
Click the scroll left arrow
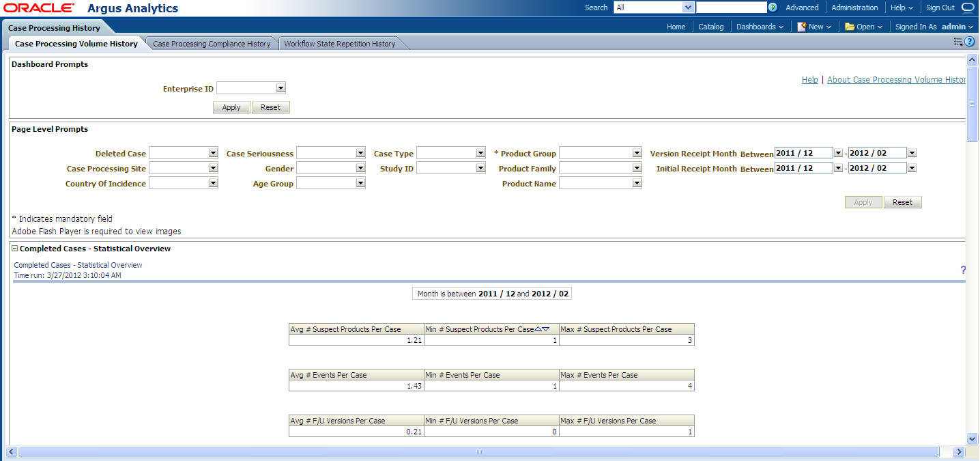coord(11,452)
